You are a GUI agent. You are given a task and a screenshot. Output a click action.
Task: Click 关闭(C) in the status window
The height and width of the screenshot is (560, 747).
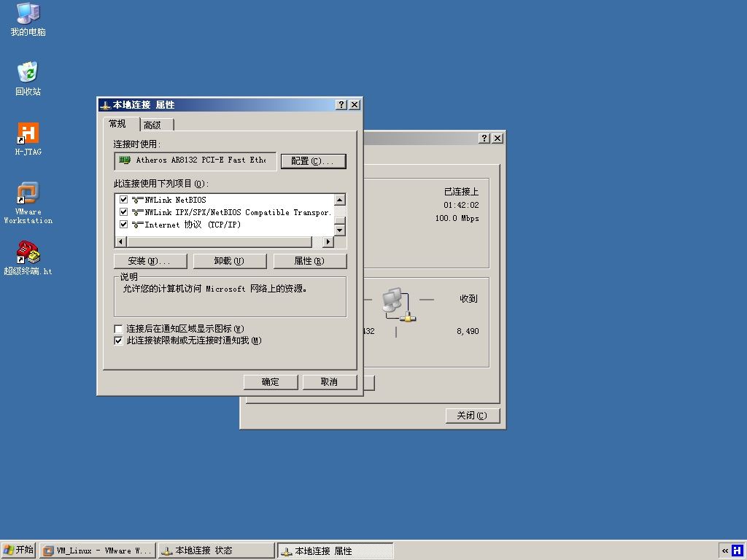point(473,415)
